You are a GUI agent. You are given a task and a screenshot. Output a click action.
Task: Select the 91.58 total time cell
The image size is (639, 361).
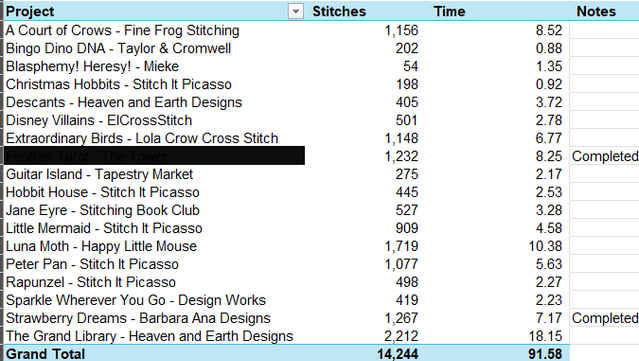click(495, 353)
